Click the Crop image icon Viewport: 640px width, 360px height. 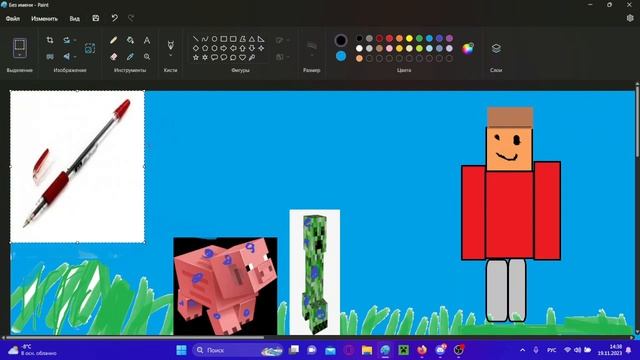pyautogui.click(x=50, y=40)
